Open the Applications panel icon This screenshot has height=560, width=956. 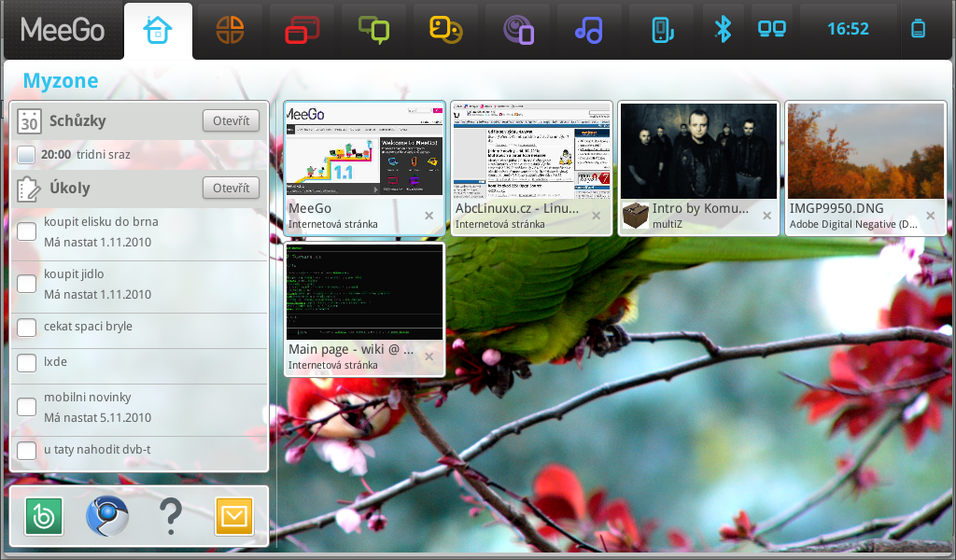point(231,29)
